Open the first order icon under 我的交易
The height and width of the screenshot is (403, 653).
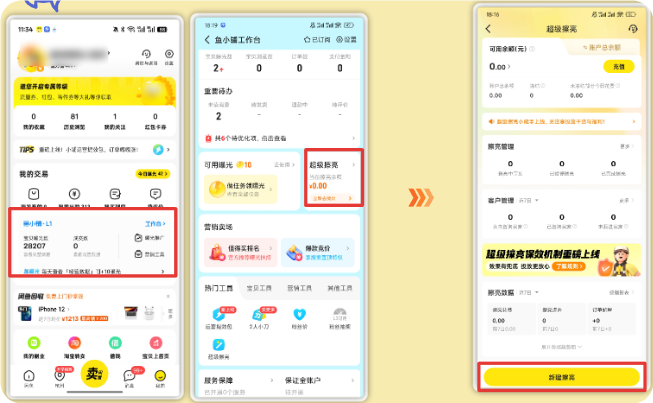[34, 194]
